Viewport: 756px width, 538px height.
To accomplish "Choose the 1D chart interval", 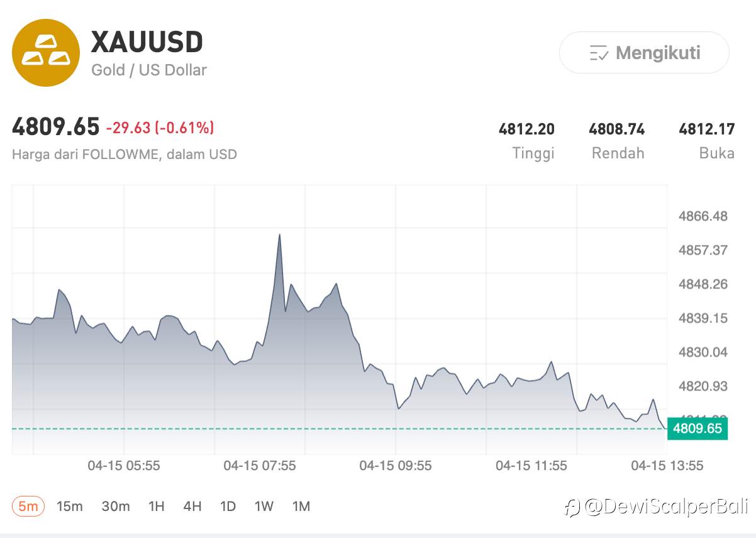I will pyautogui.click(x=228, y=506).
